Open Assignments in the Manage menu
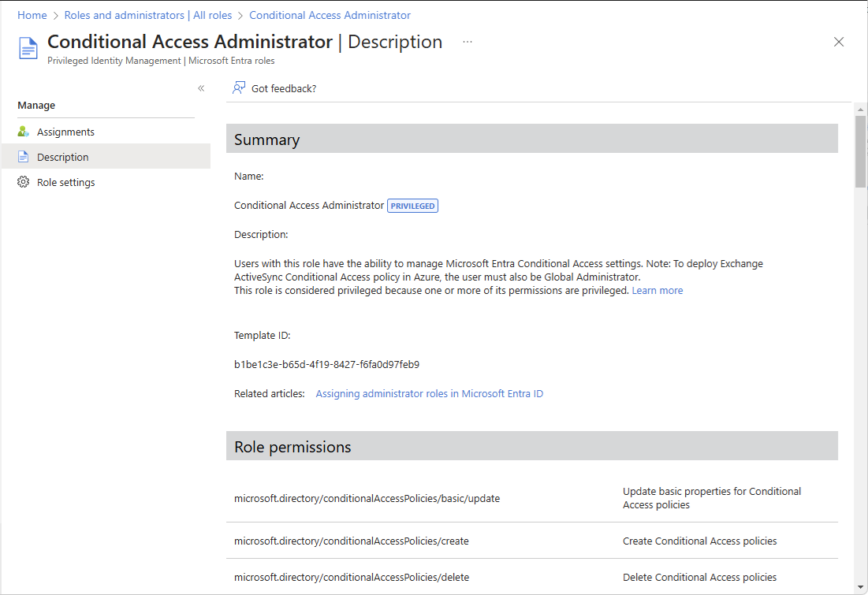 [65, 132]
